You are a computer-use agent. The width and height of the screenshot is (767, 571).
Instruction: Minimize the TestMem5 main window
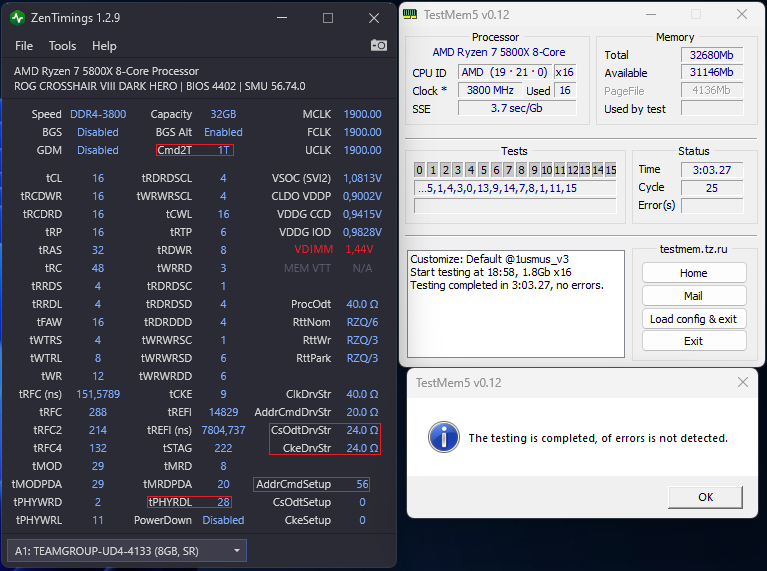pos(651,15)
